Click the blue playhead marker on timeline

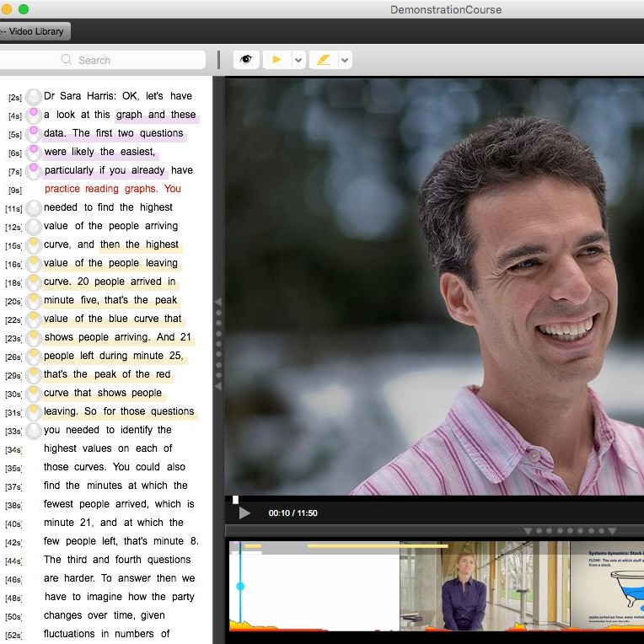pyautogui.click(x=240, y=585)
